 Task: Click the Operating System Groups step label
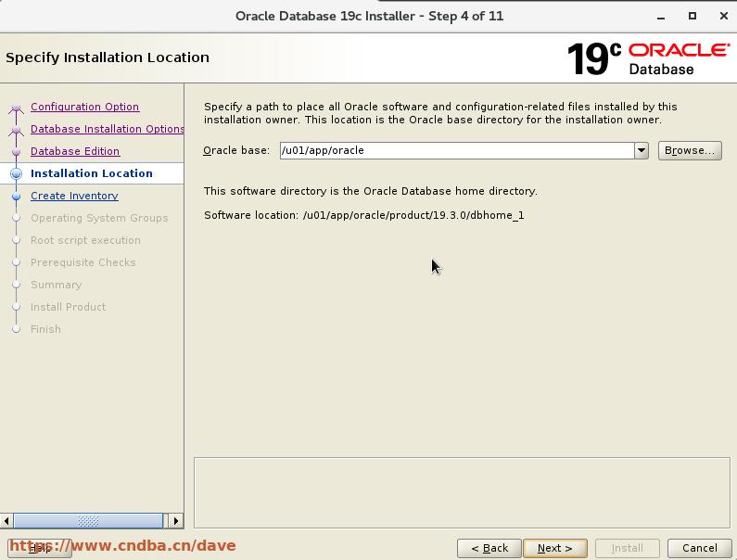click(99, 218)
